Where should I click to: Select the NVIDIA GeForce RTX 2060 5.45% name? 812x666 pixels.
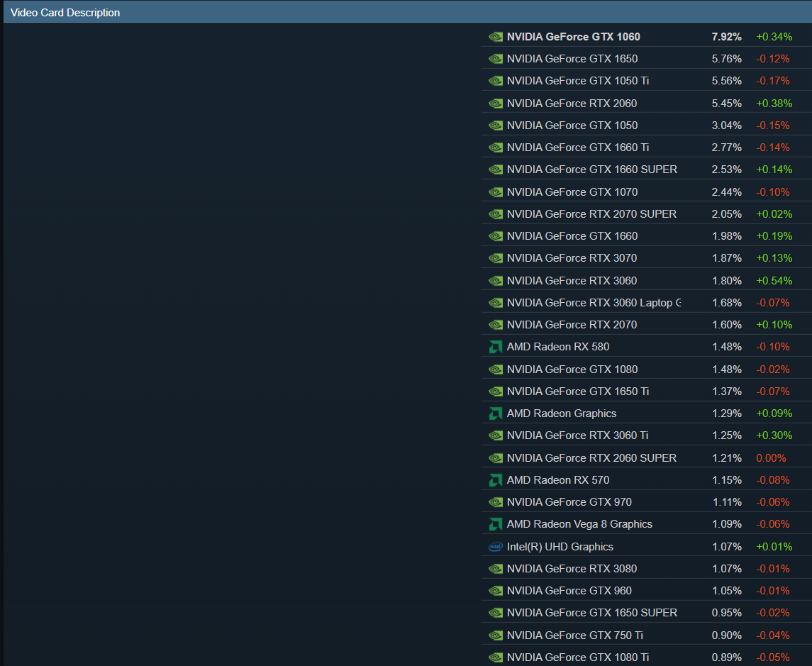(x=572, y=103)
